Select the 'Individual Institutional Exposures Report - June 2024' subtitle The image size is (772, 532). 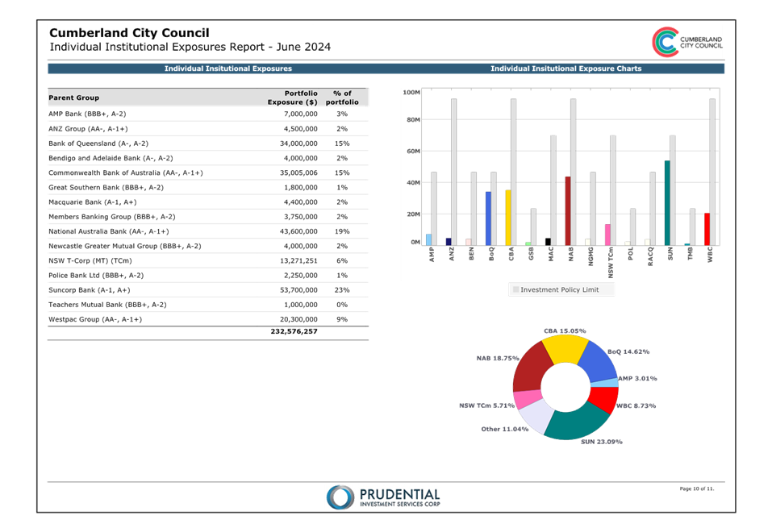pos(190,47)
